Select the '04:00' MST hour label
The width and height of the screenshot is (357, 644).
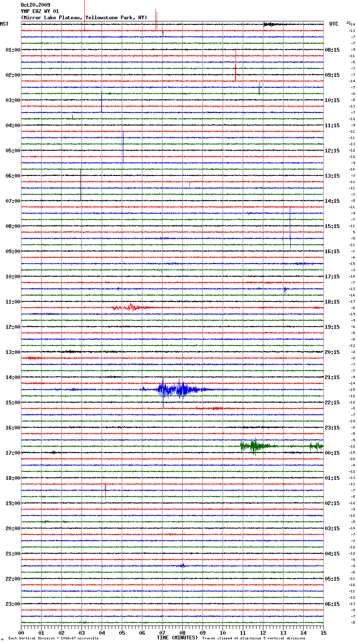pos(13,126)
